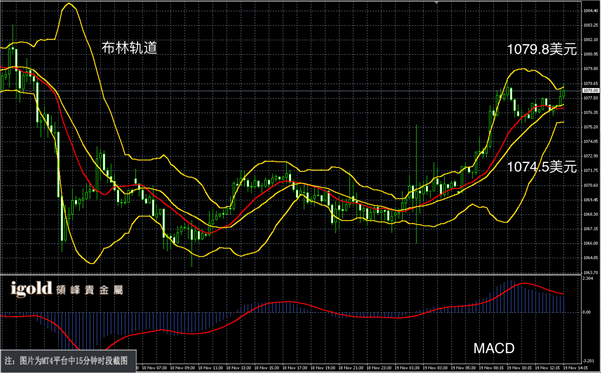Click the tall green spike candle near 19 Nov 01:00

(417, 183)
